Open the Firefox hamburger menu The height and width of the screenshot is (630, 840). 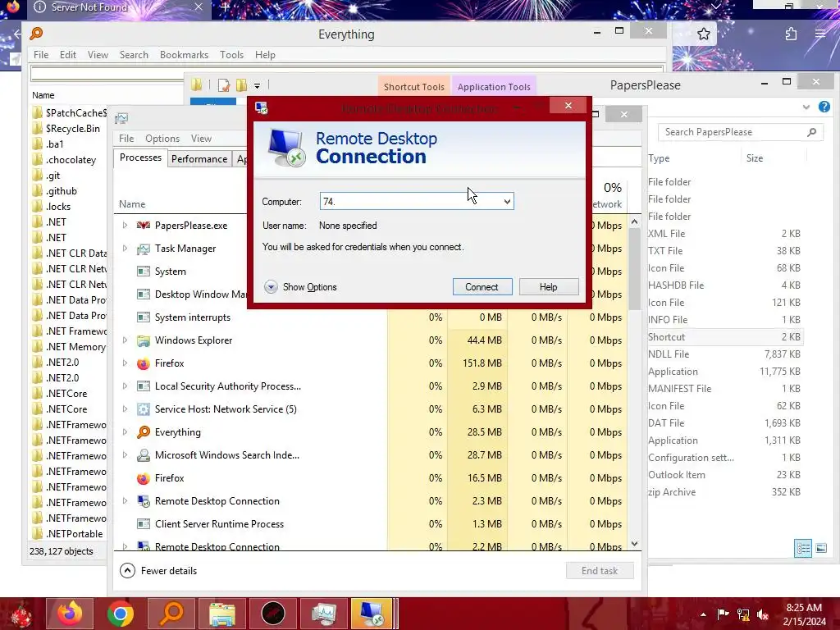(820, 34)
